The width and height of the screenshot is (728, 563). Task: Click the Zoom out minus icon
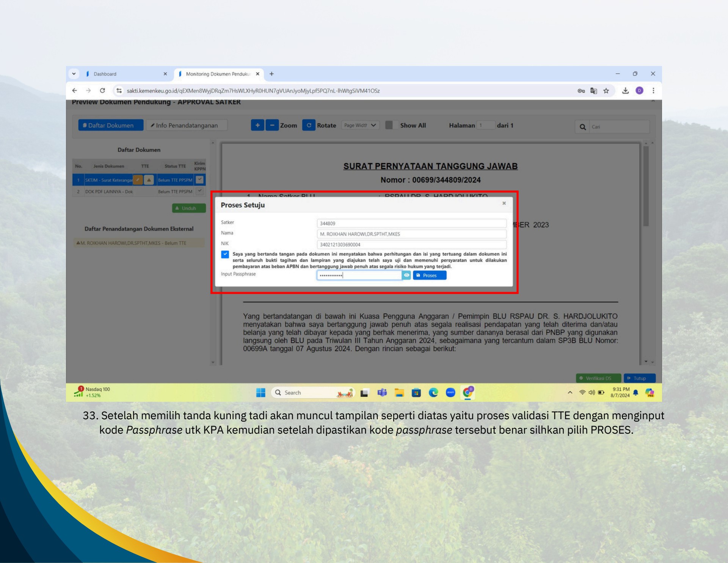point(273,125)
